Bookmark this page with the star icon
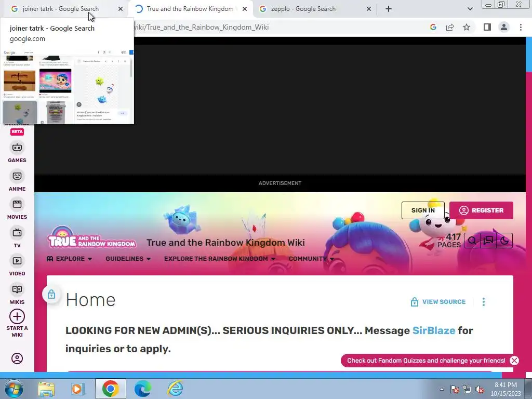This screenshot has height=399, width=532. tap(467, 27)
